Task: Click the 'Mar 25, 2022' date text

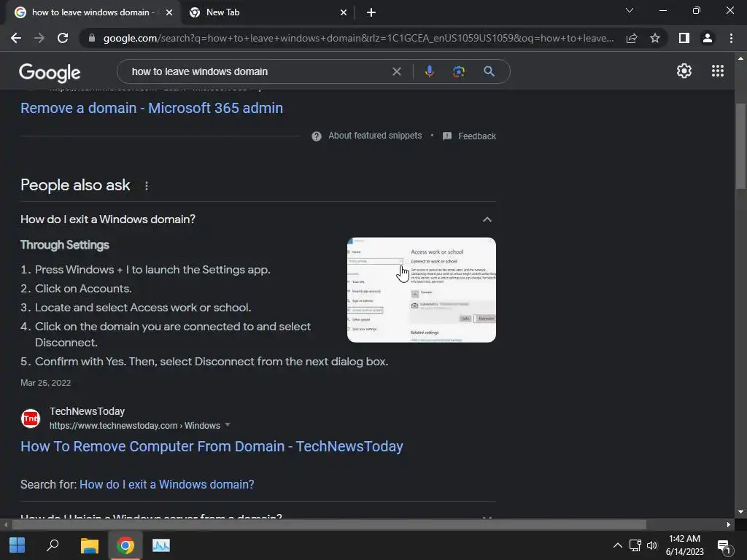Action: 46,383
